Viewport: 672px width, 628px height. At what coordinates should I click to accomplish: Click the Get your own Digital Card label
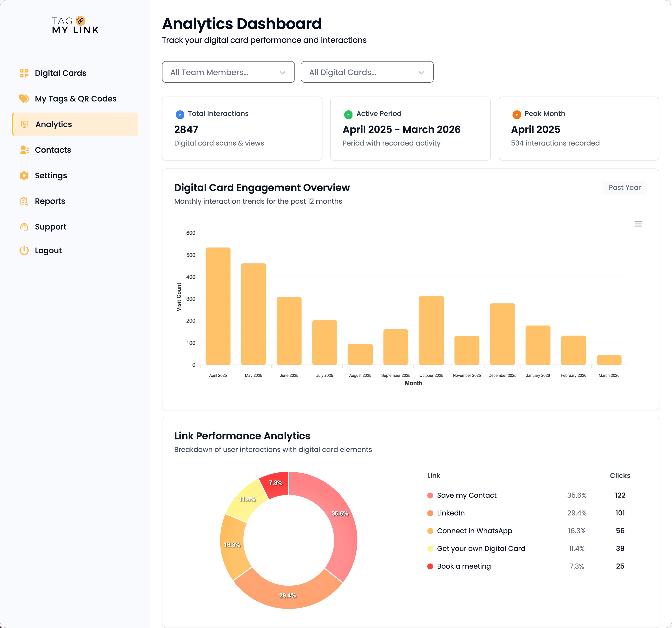481,549
